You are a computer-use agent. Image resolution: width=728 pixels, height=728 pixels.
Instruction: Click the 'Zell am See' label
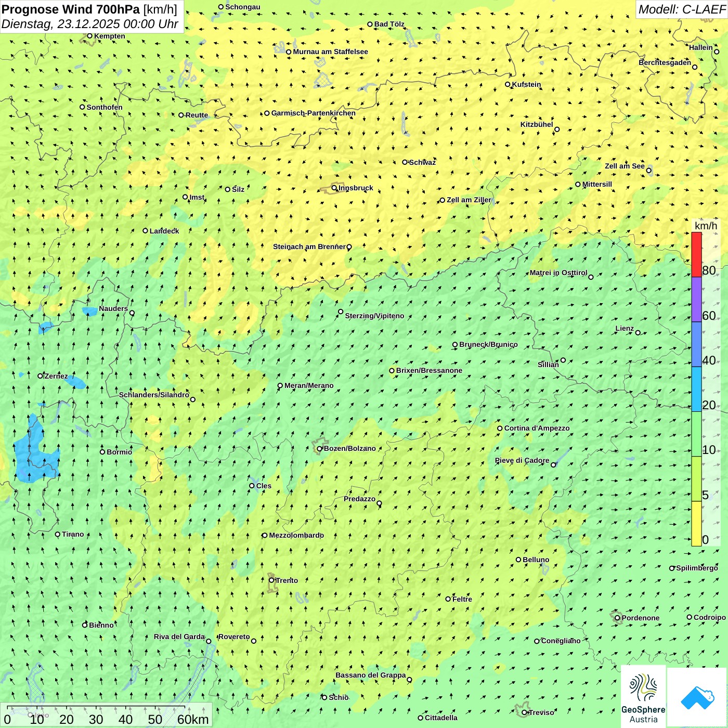coord(625,166)
